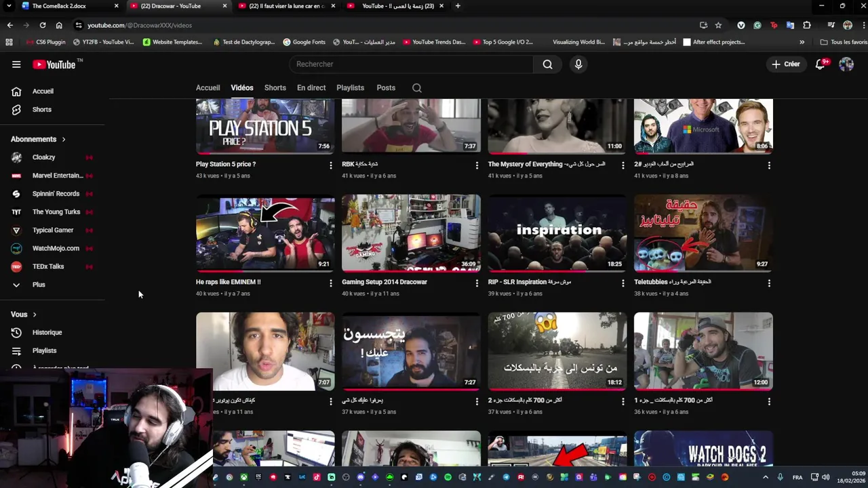Open the Tous les favoris folder
This screenshot has width=868, height=488.
[x=844, y=42]
